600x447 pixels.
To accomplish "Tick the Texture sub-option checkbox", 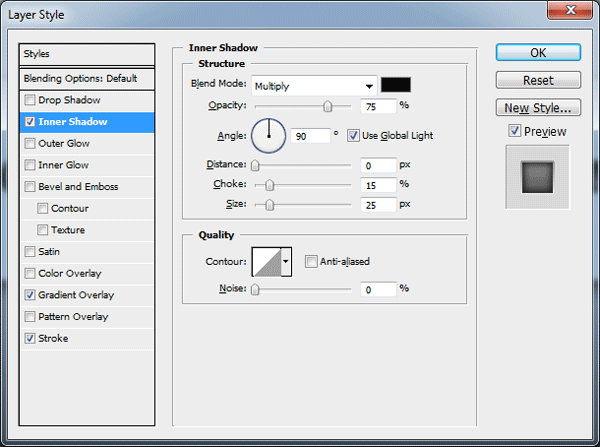I will pyautogui.click(x=42, y=230).
